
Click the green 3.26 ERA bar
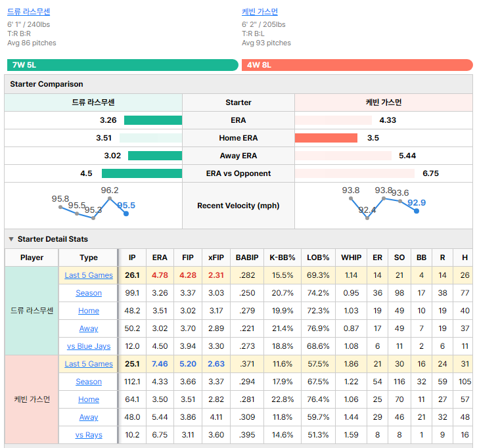click(x=153, y=120)
